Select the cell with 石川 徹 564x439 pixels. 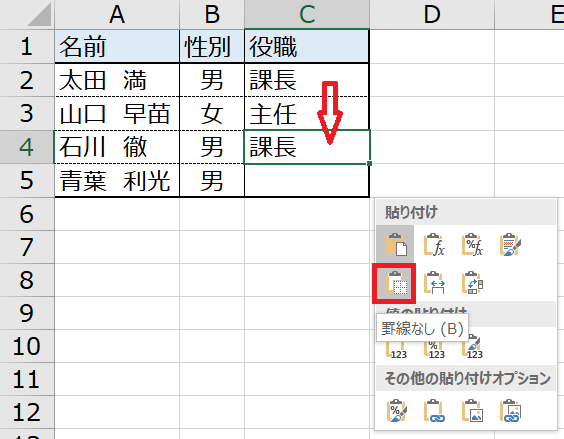click(117, 147)
